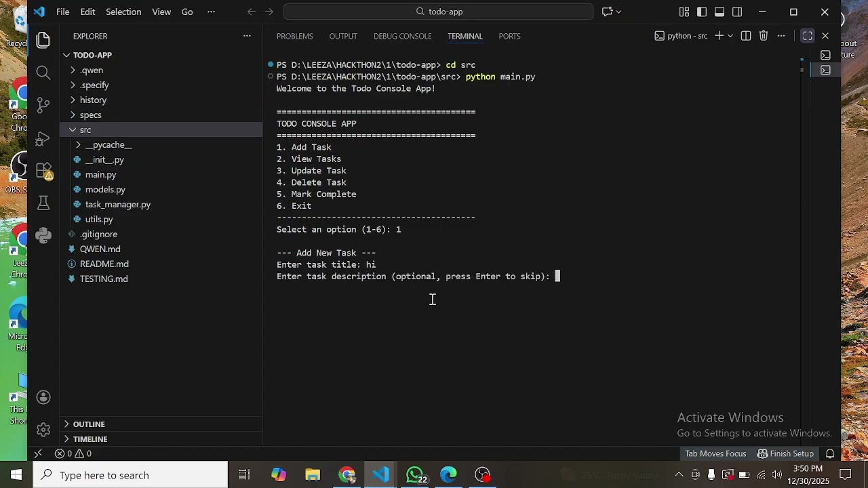Toggle the primary side bar visibility
This screenshot has height=488, width=868.
coord(702,12)
